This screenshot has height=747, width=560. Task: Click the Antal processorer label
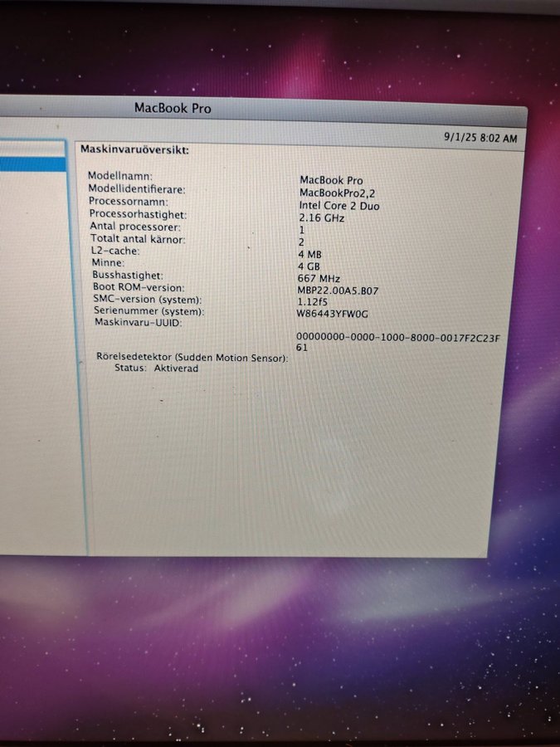[x=134, y=227]
